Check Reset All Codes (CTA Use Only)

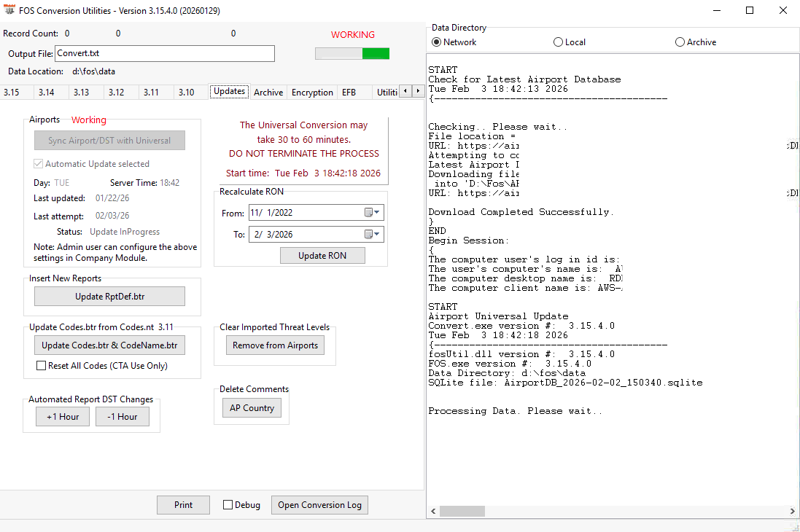point(42,366)
